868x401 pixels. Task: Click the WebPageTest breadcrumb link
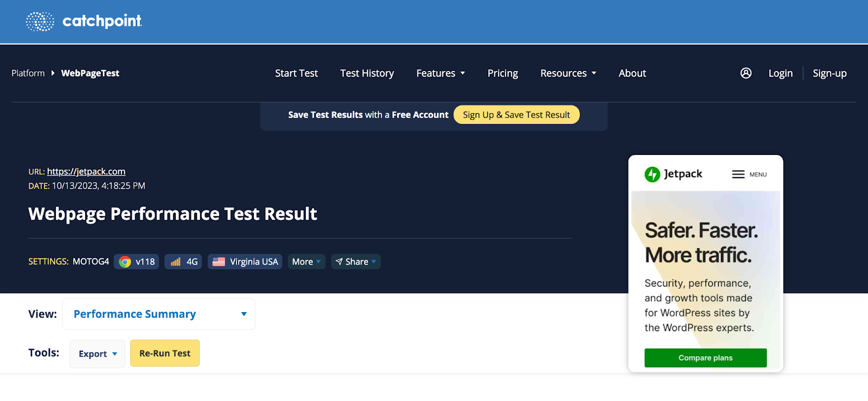tap(90, 73)
